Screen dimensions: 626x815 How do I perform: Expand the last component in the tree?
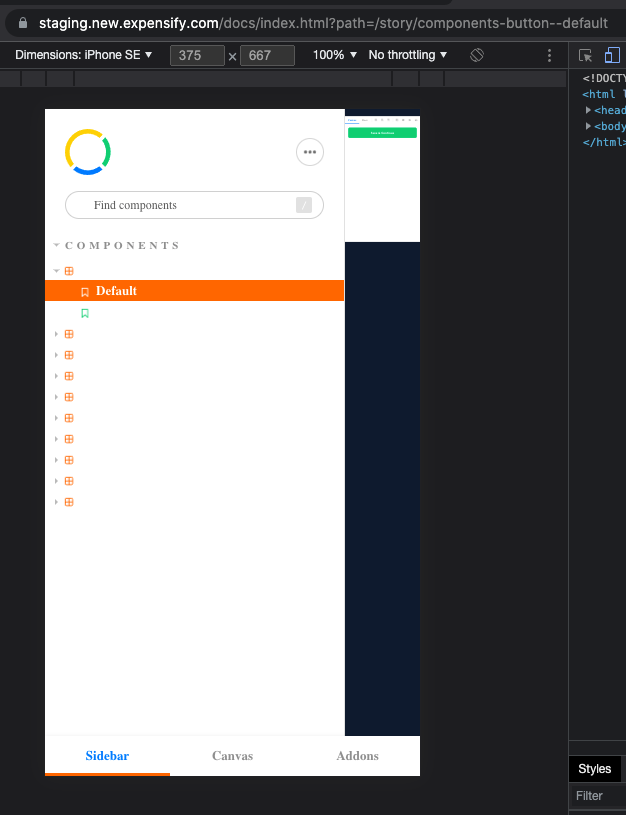(x=56, y=502)
